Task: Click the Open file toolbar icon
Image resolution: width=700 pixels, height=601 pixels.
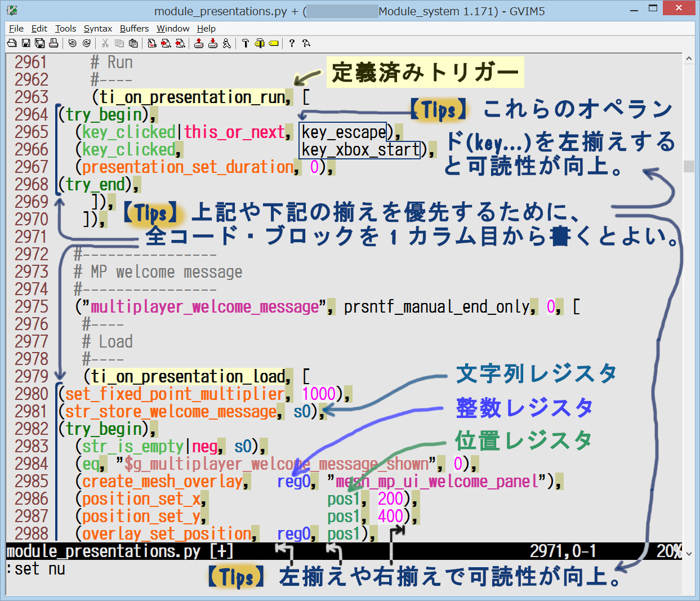Action: (12, 43)
